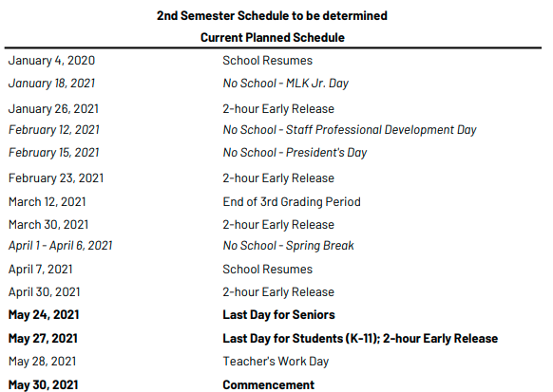Click the '2nd Semester Schedule to be determined' heading
This screenshot has height=392, width=553.
coord(272,16)
